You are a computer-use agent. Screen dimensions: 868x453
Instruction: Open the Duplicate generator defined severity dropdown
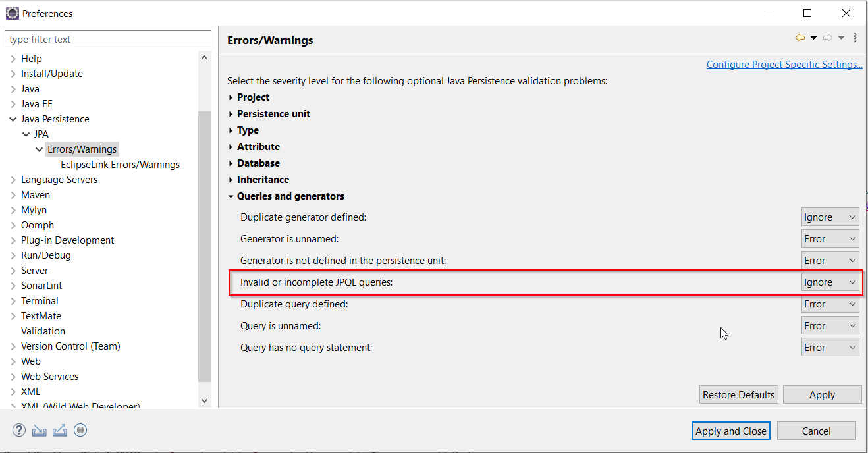830,217
